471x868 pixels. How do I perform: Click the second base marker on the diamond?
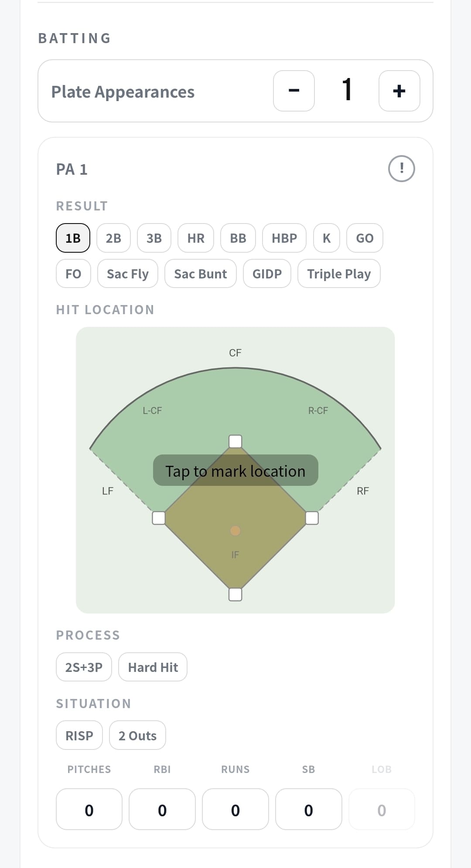click(235, 441)
